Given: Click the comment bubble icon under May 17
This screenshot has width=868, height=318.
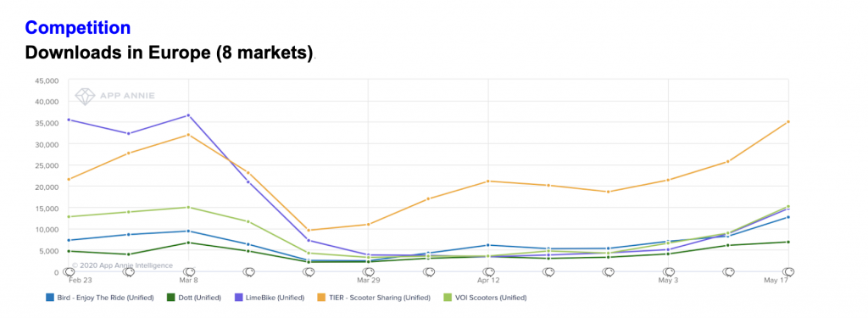Looking at the screenshot, I should pyautogui.click(x=788, y=272).
